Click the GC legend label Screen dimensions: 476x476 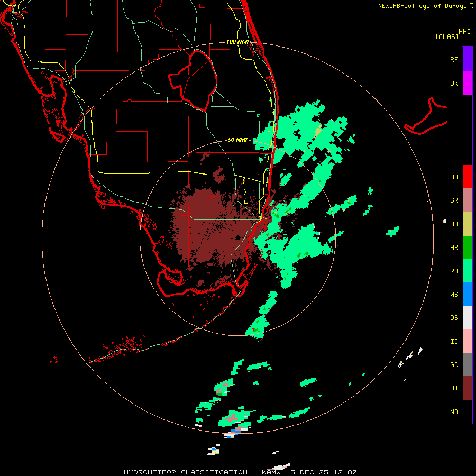click(454, 364)
